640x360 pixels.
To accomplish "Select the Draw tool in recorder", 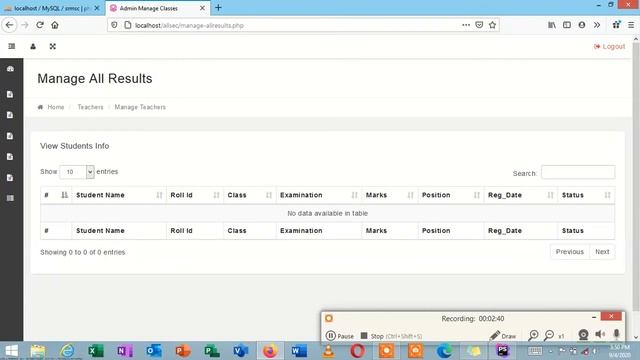I will tap(503, 336).
